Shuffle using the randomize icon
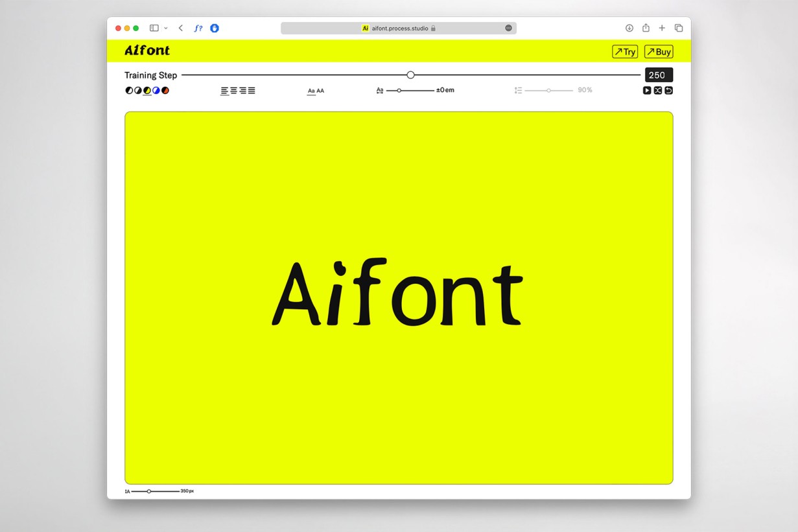Image resolution: width=798 pixels, height=532 pixels. point(658,90)
